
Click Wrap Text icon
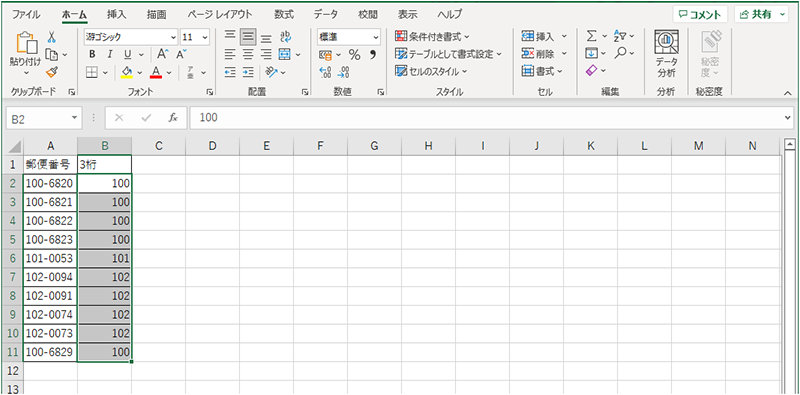pyautogui.click(x=286, y=37)
